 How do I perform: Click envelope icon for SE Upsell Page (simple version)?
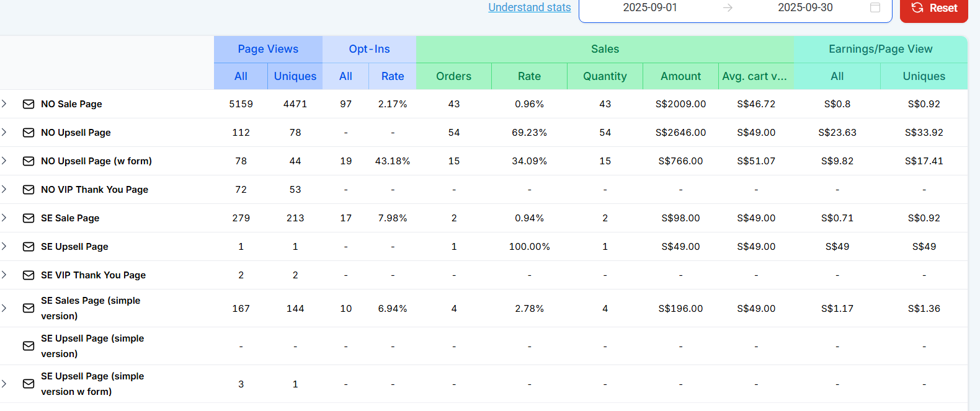pyautogui.click(x=29, y=346)
